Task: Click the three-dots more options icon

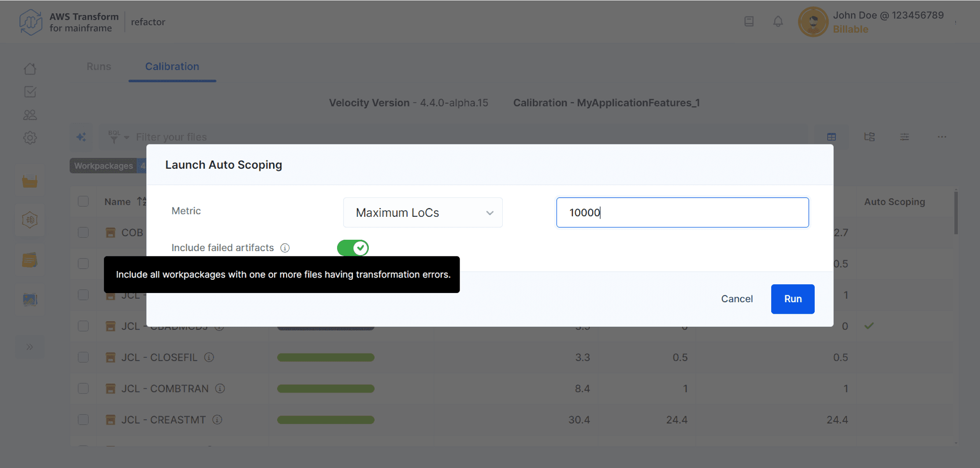Action: pos(942,137)
